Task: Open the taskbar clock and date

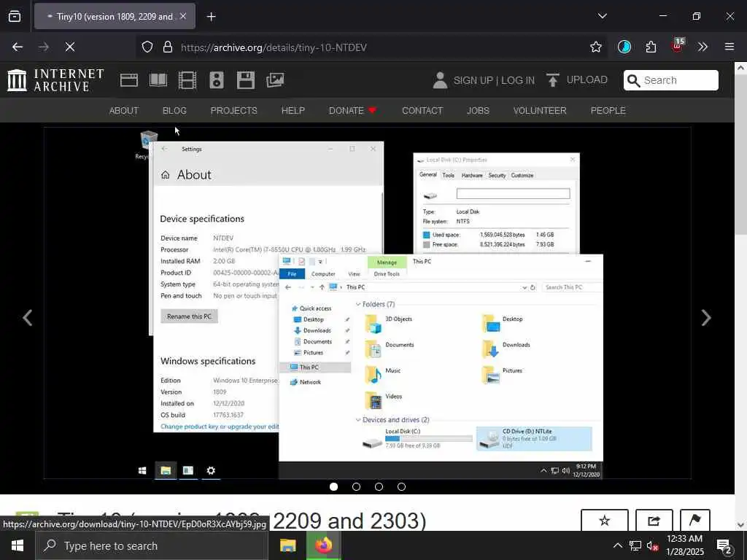Action: point(684,545)
